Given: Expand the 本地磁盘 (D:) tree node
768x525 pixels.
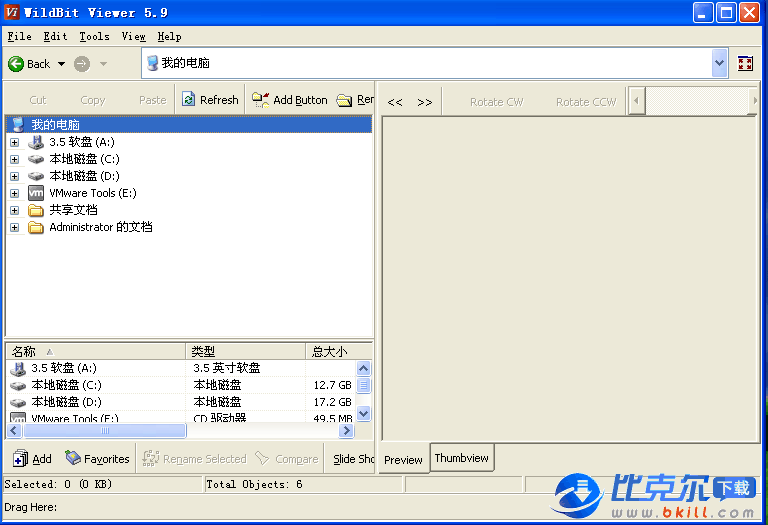Looking at the screenshot, I should tap(15, 176).
